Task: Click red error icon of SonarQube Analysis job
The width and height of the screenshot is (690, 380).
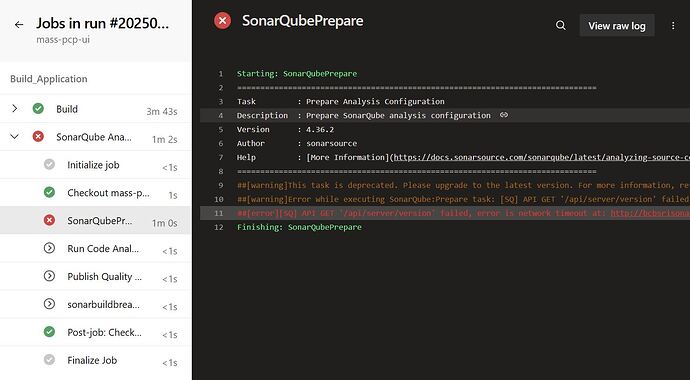Action: point(38,137)
